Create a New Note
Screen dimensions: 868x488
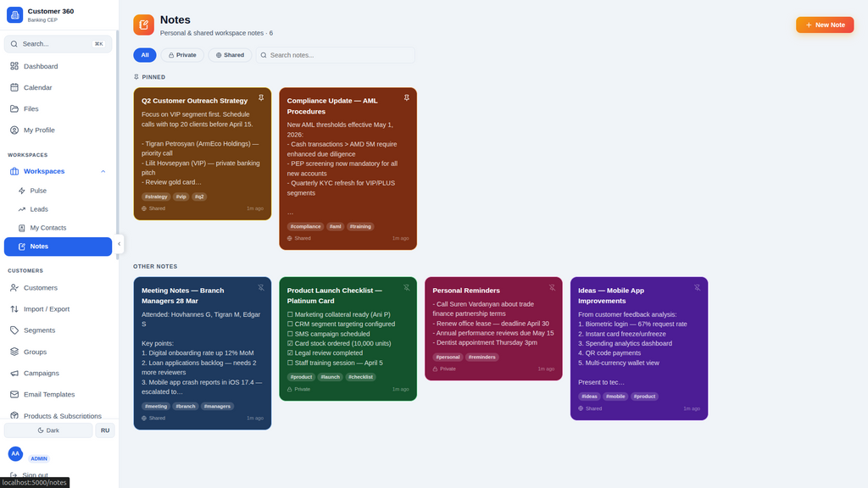click(x=825, y=25)
